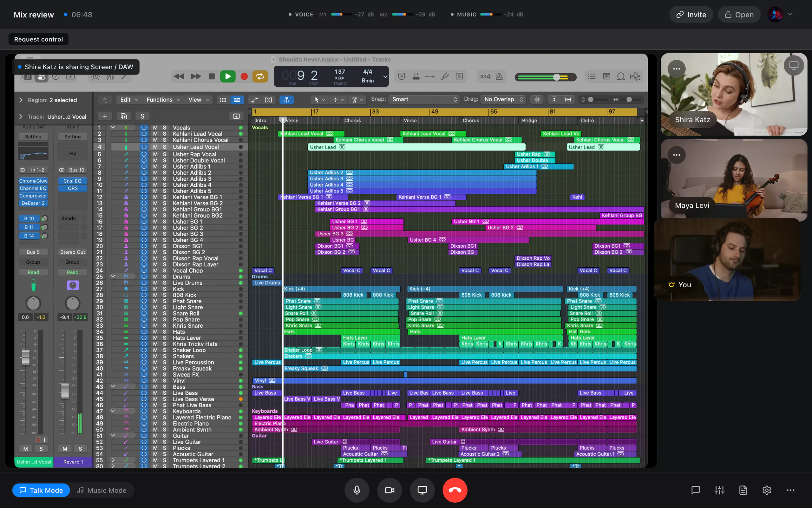Switch to Music Mode
Screen dimensions: 812x508
[x=102, y=490]
